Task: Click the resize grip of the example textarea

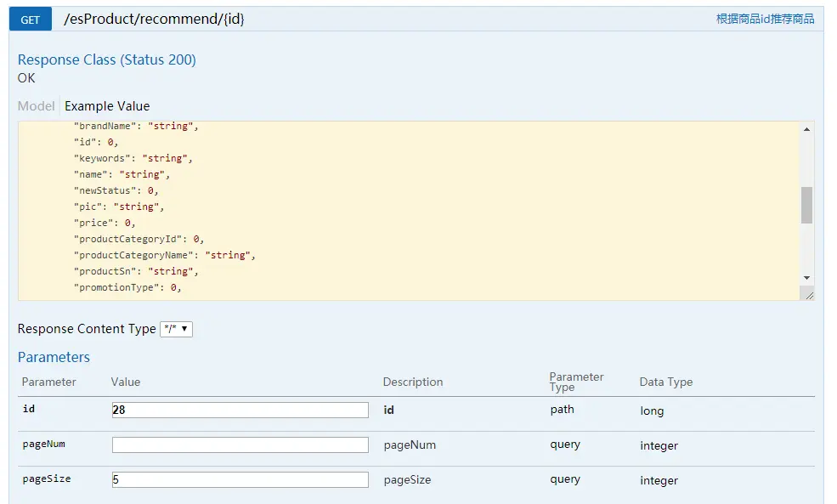Action: [809, 295]
